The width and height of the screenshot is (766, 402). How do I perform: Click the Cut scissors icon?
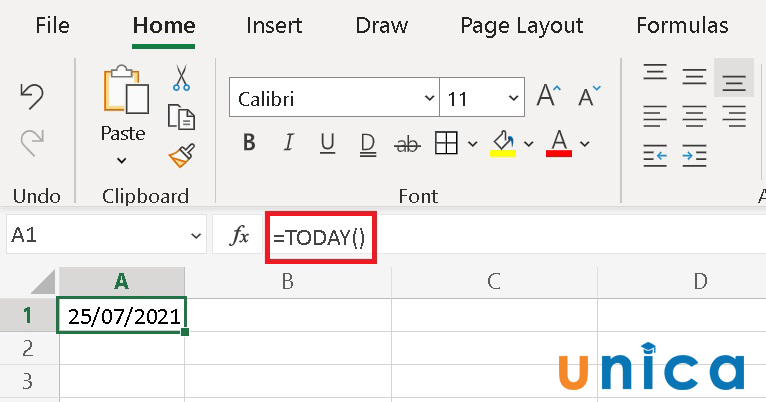point(181,78)
